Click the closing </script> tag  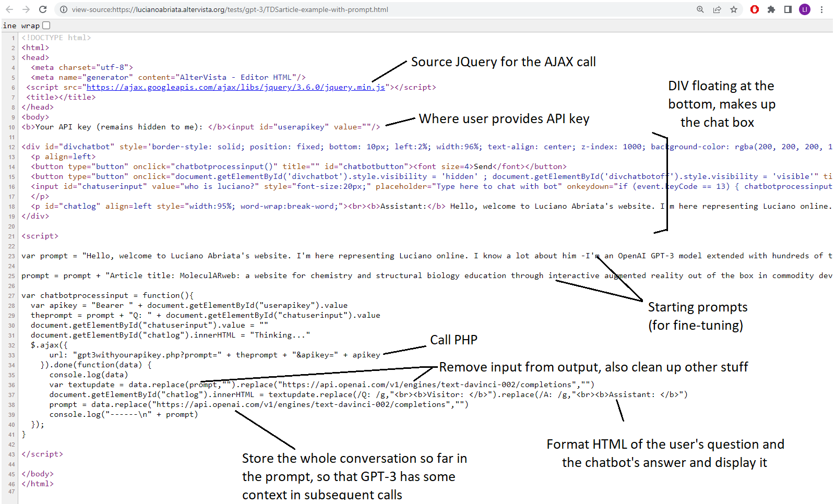[x=42, y=454]
